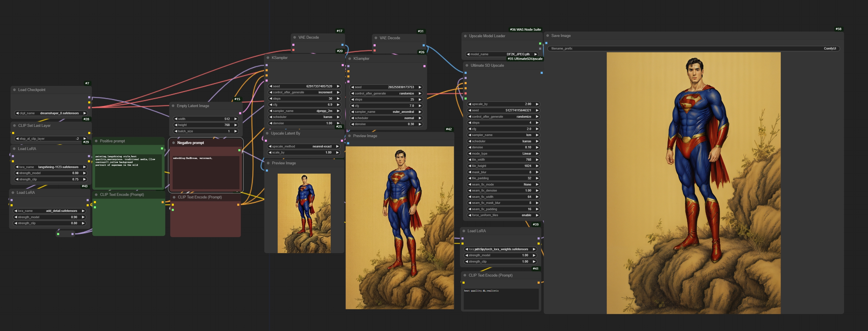The width and height of the screenshot is (868, 331).
Task: Collapse the Preview Image node tagged #42
Action: pyautogui.click(x=350, y=136)
